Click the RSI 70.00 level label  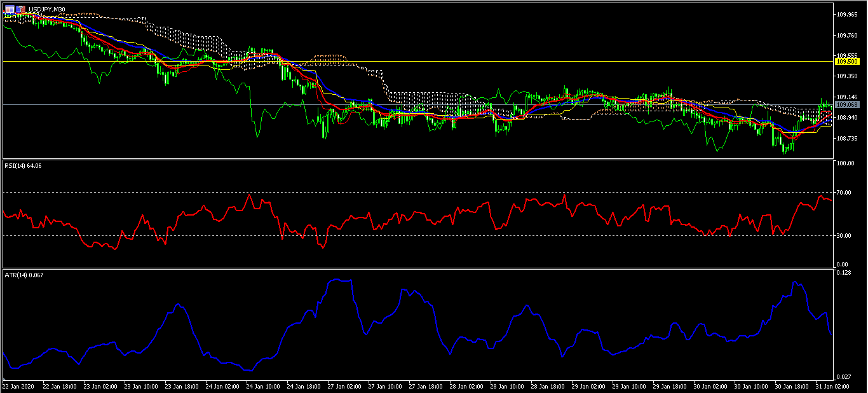(845, 192)
